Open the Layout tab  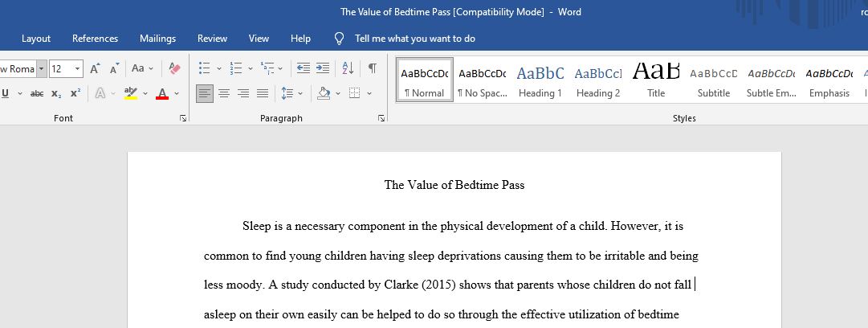[x=36, y=39]
